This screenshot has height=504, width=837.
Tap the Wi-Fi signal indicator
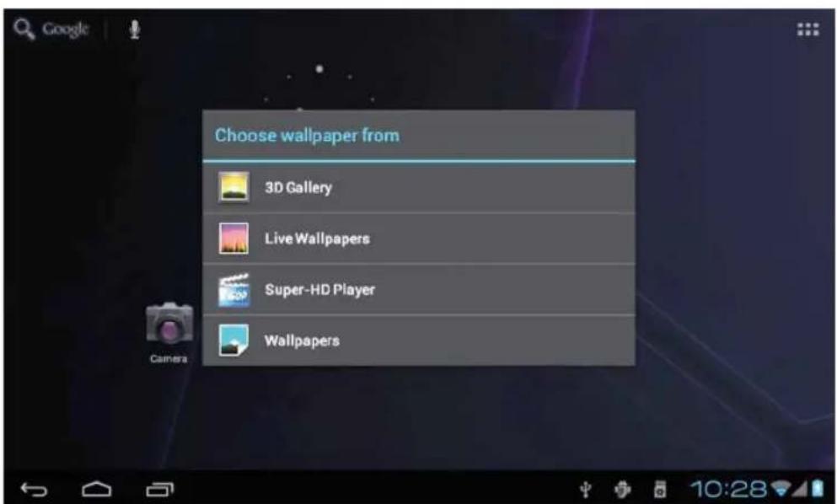[781, 488]
